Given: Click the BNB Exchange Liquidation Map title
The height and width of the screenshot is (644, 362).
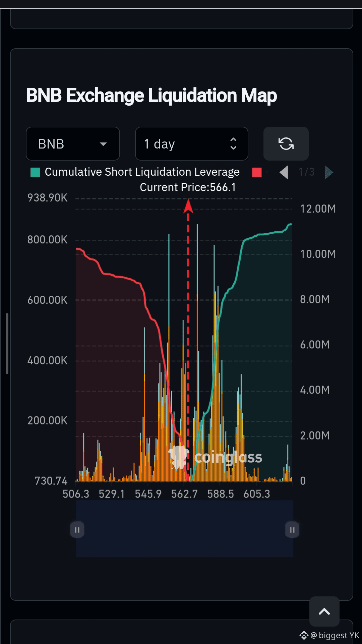Looking at the screenshot, I should click(x=152, y=96).
